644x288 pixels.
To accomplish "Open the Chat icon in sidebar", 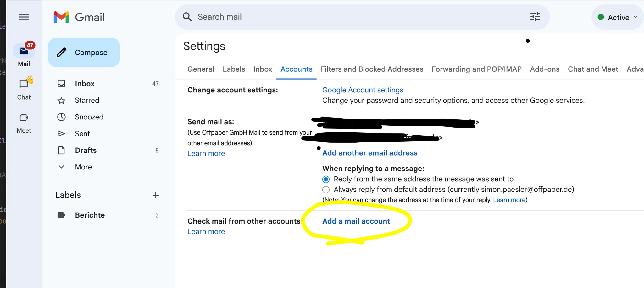I will click(24, 84).
